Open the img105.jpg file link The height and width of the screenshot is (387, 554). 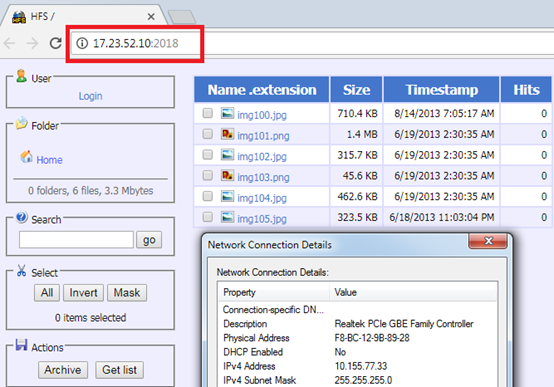262,219
